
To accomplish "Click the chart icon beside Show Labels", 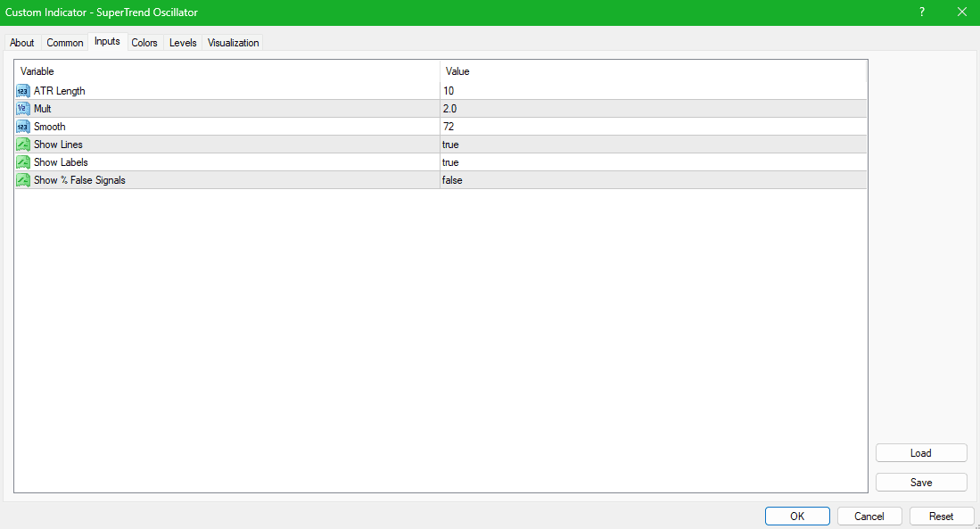I will click(22, 161).
